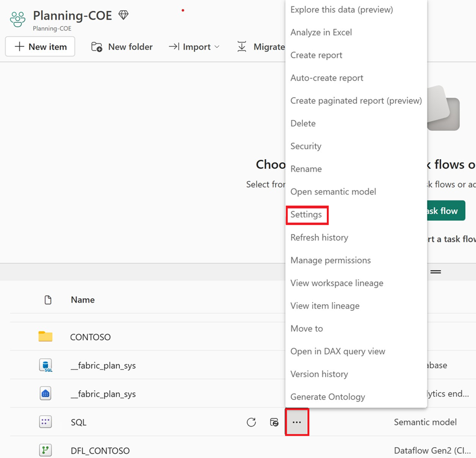Click the Semantic model type text
Screen dimensions: 476x458
[x=425, y=422]
